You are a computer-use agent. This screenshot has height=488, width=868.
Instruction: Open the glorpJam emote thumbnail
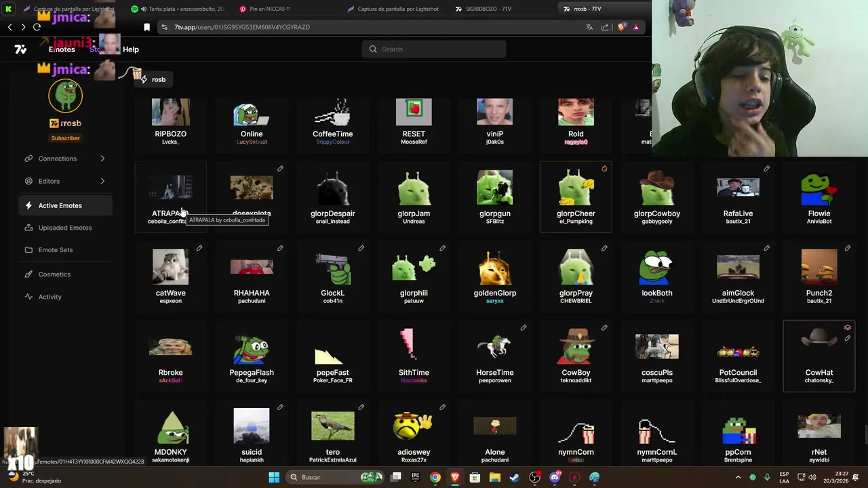point(414,187)
